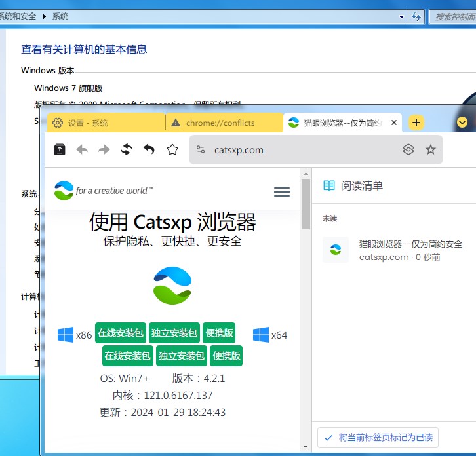Click the text 版本：4.2.1
Screen dimensions: 476x456
click(x=199, y=378)
